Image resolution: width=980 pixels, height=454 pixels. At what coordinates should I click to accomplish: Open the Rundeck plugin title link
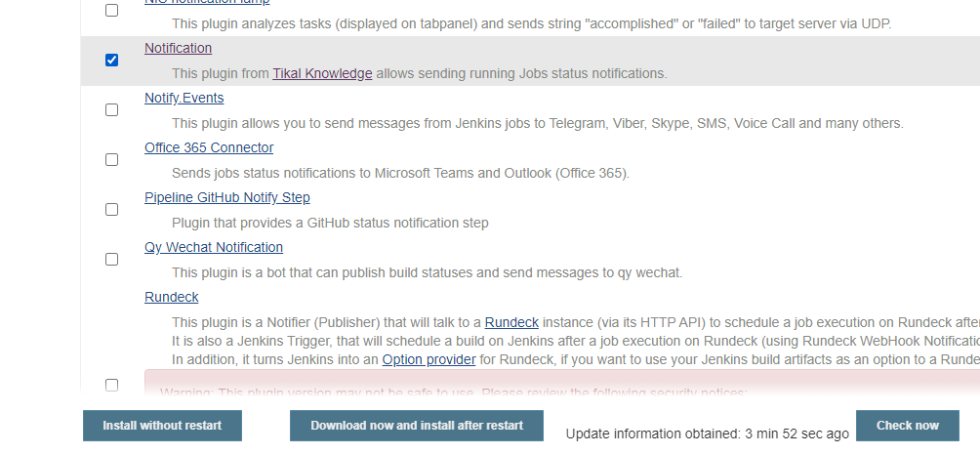171,297
